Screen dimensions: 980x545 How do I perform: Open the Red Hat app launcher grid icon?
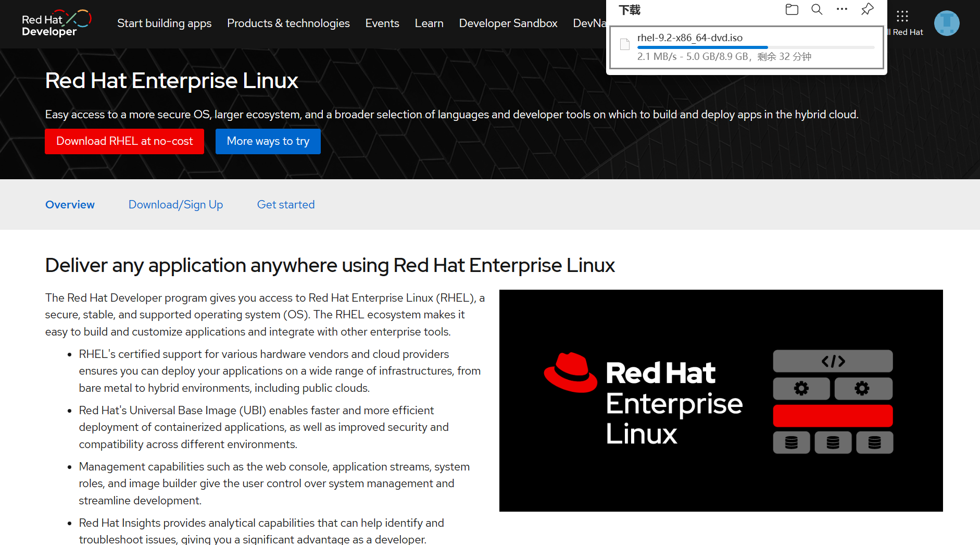(x=902, y=16)
